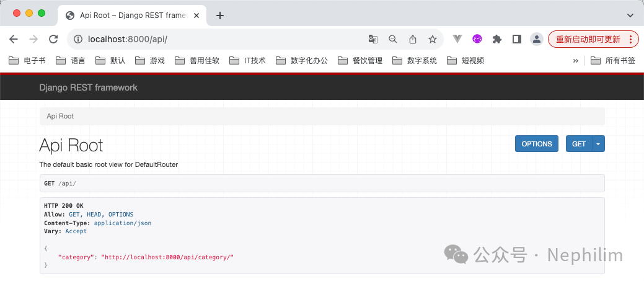Click the translate page icon

373,39
